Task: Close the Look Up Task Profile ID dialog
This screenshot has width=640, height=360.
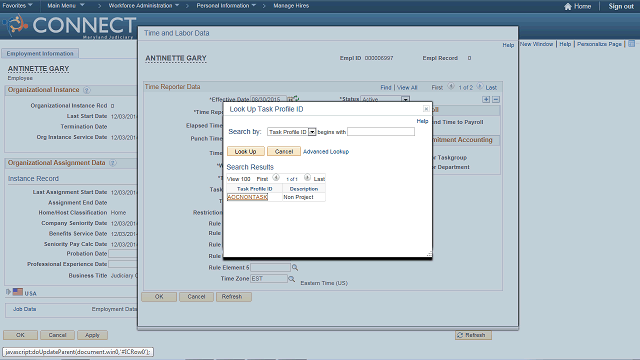Action: click(426, 109)
